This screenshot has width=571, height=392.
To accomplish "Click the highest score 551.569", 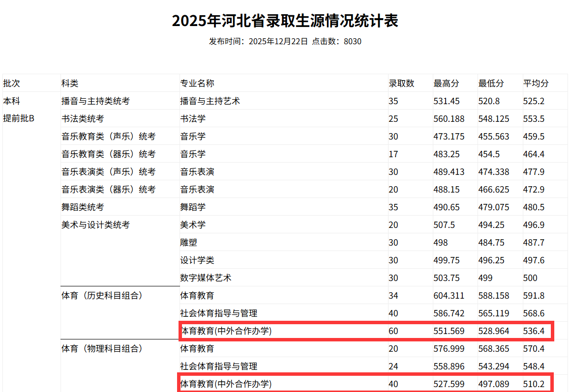I will click(x=449, y=331).
